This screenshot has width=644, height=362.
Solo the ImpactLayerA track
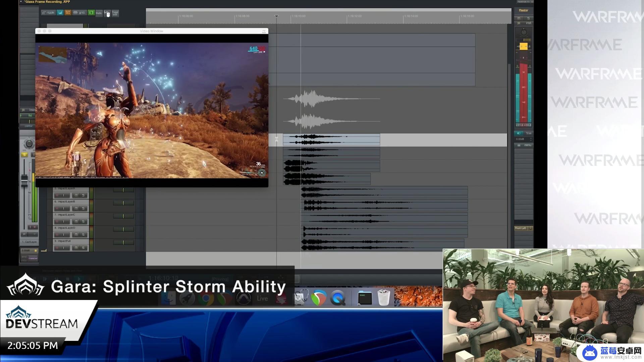click(x=83, y=195)
